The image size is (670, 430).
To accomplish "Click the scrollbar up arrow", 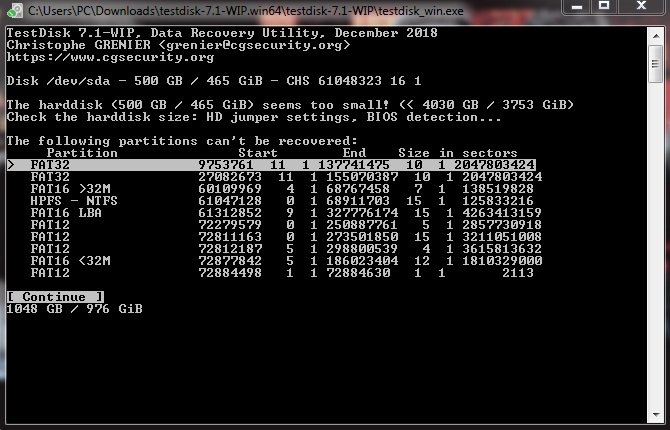I will (656, 36).
